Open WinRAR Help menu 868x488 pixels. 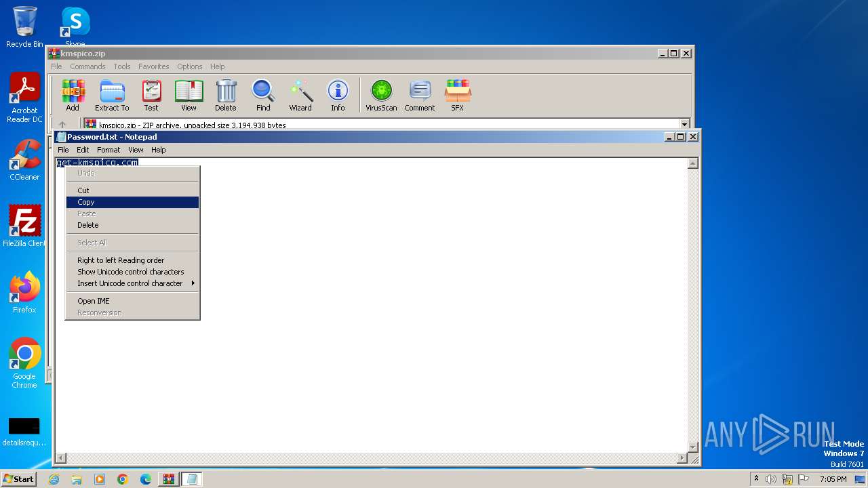pos(217,66)
